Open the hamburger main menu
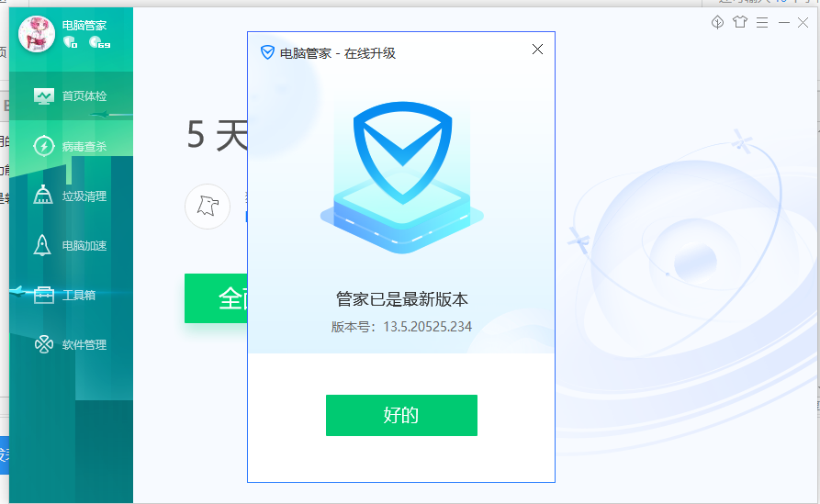 [x=762, y=22]
